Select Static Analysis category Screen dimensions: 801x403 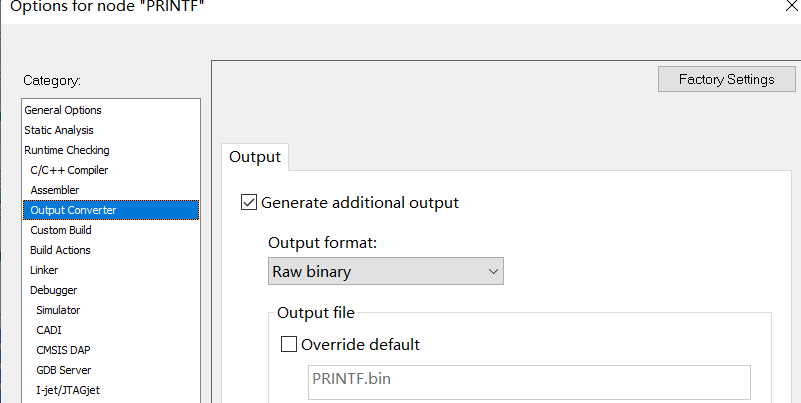coord(59,130)
